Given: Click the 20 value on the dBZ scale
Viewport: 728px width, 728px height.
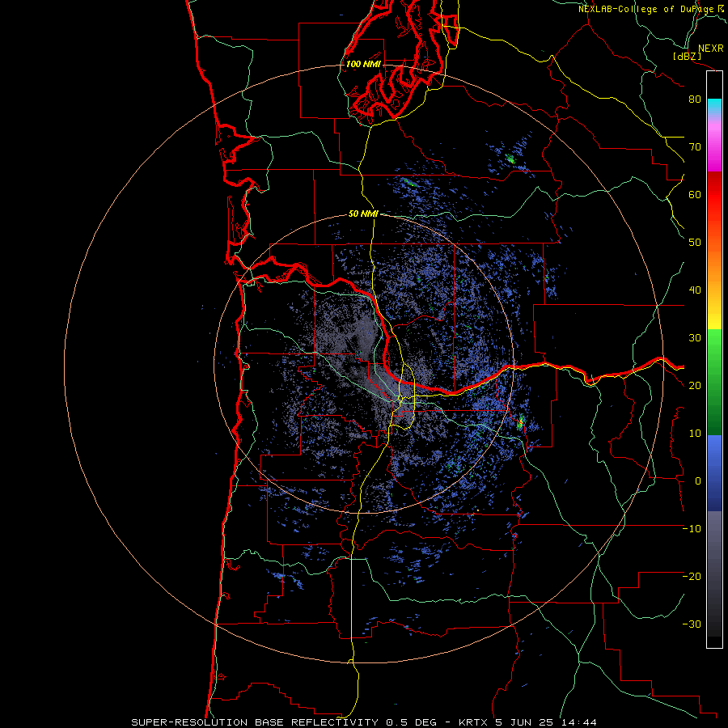Looking at the screenshot, I should tap(695, 386).
